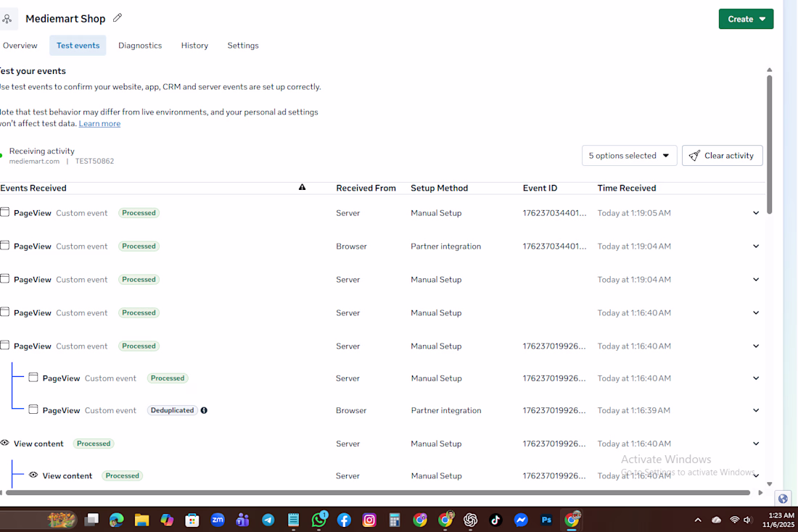Expand the Deduplicated PageView row details

(x=756, y=410)
